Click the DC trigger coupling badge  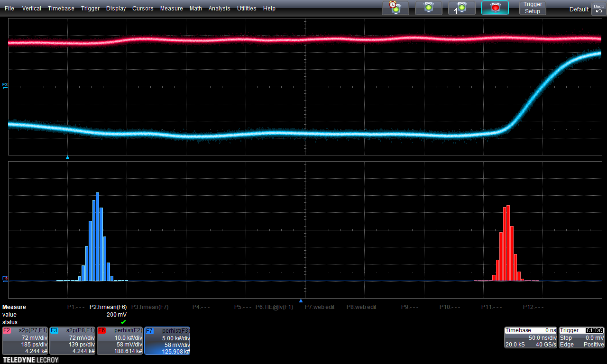coord(599,330)
